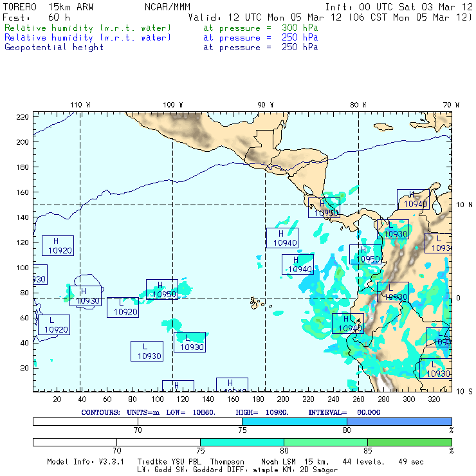Image resolution: width=476 pixels, height=476 pixels.
Task: Click the light green 80–85% colorbar segment
Action: point(325,443)
